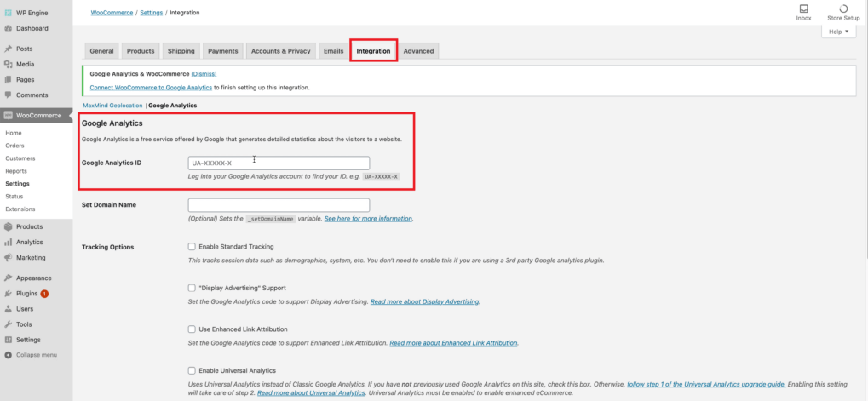This screenshot has width=868, height=401.
Task: Open Media library icon
Action: pyautogui.click(x=9, y=64)
